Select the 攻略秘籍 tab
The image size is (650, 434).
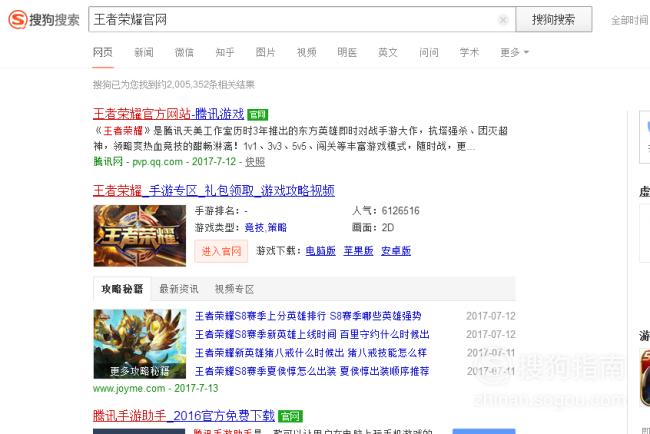[x=122, y=289]
